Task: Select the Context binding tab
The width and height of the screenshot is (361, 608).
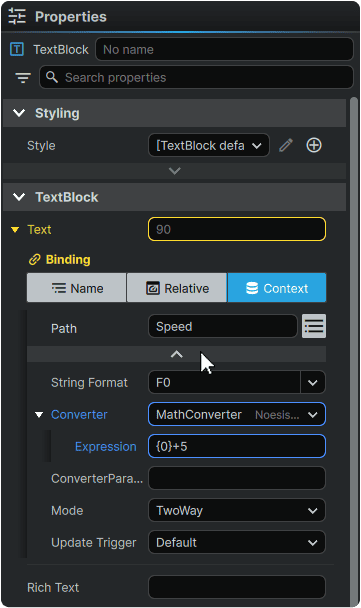Action: pos(277,288)
